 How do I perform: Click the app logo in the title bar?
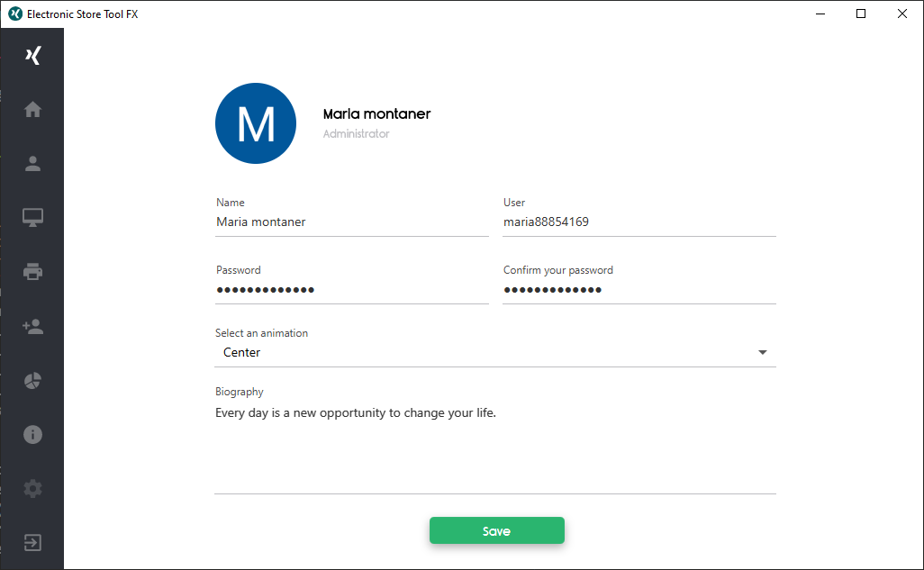click(15, 14)
